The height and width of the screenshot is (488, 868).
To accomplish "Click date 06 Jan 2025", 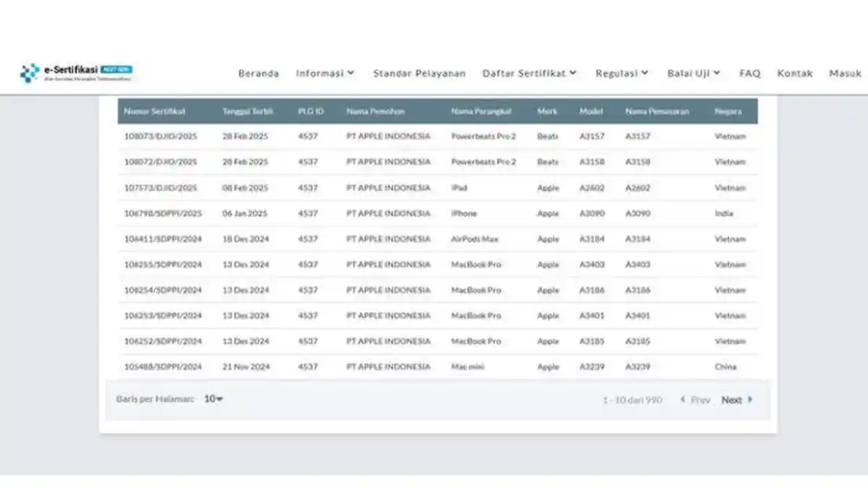I will click(245, 213).
